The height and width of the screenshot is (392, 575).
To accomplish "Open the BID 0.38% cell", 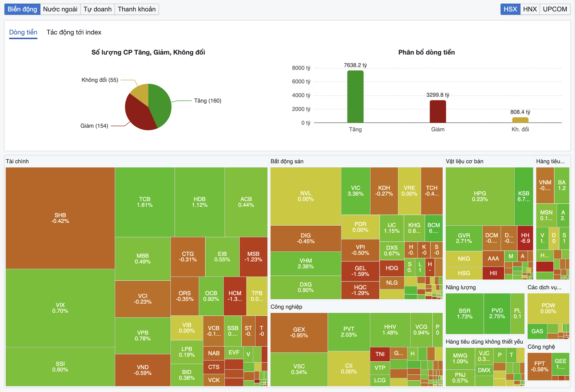I will coord(187,375).
